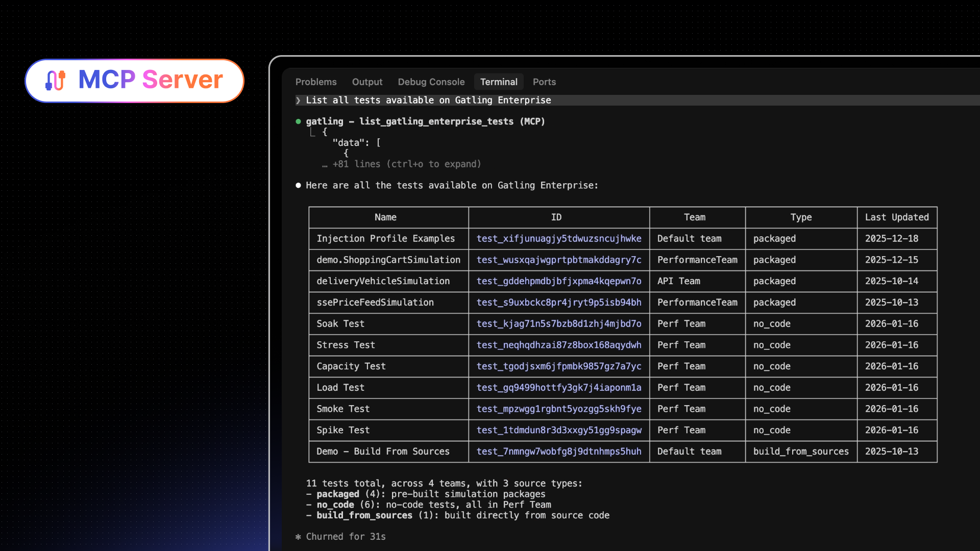Screen dimensions: 980x551
Task: Click the deliveryVehicleSimulation test ID link
Action: pos(558,281)
